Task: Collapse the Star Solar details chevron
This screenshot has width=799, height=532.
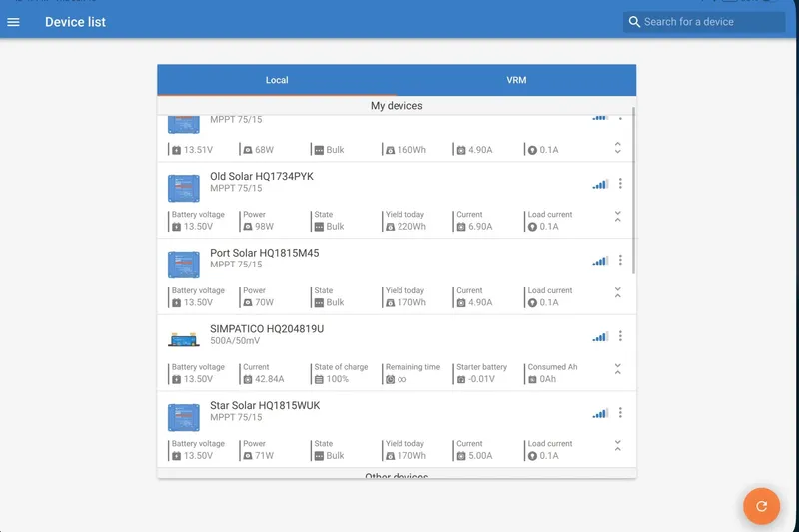Action: pyautogui.click(x=617, y=446)
